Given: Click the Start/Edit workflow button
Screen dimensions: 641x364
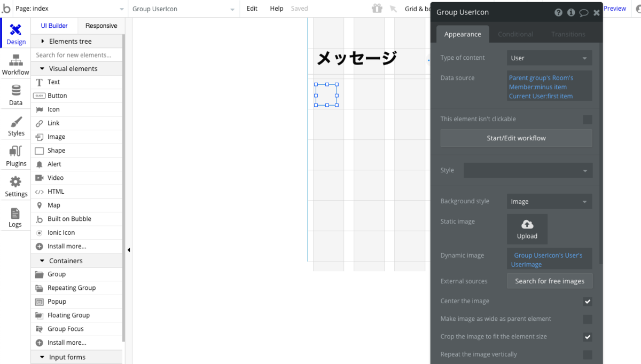Looking at the screenshot, I should click(516, 138).
